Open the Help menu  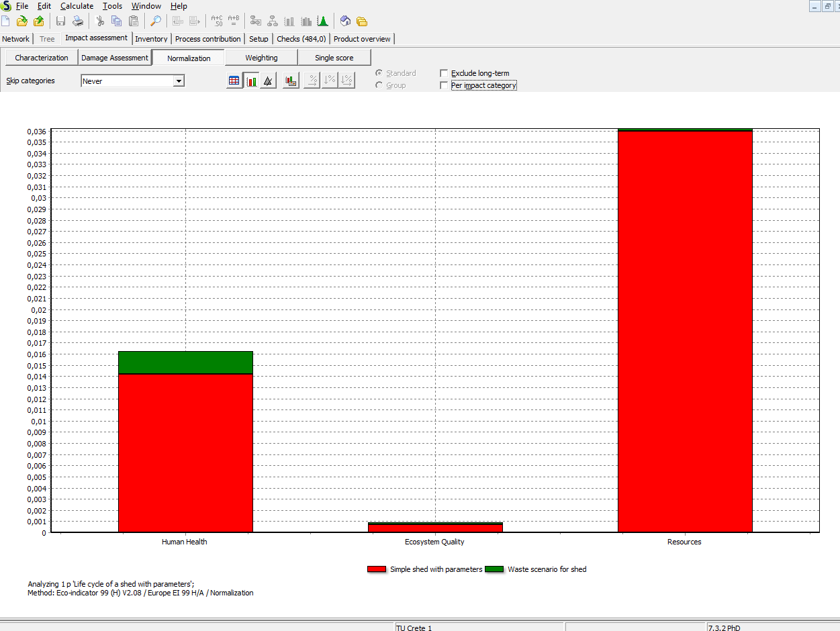point(179,6)
